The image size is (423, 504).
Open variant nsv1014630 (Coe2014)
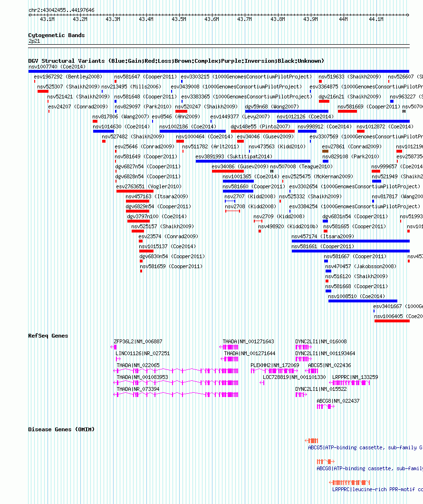(x=121, y=126)
